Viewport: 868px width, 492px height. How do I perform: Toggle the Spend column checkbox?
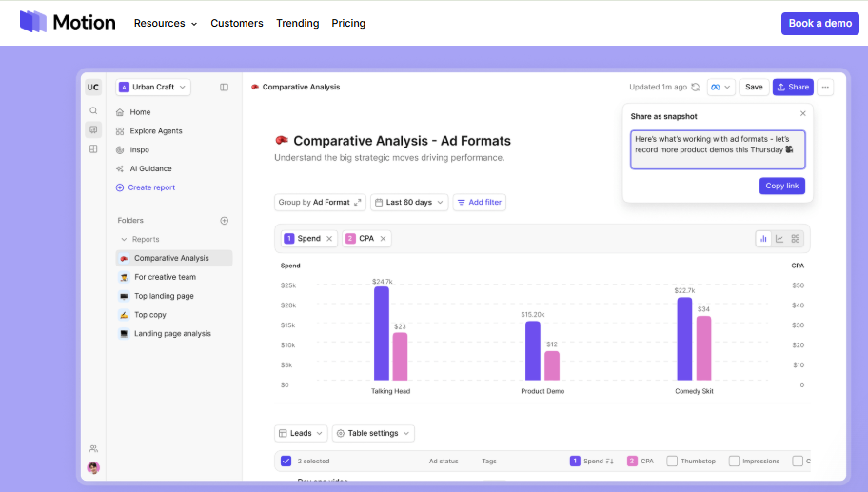pyautogui.click(x=575, y=461)
